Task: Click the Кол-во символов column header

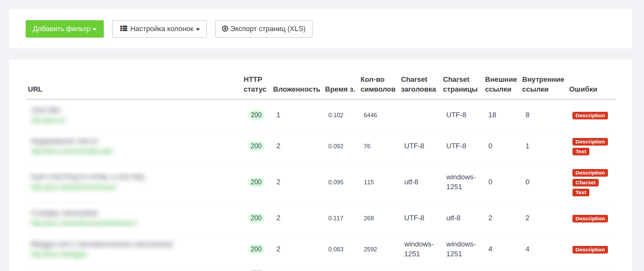Action: coord(377,85)
